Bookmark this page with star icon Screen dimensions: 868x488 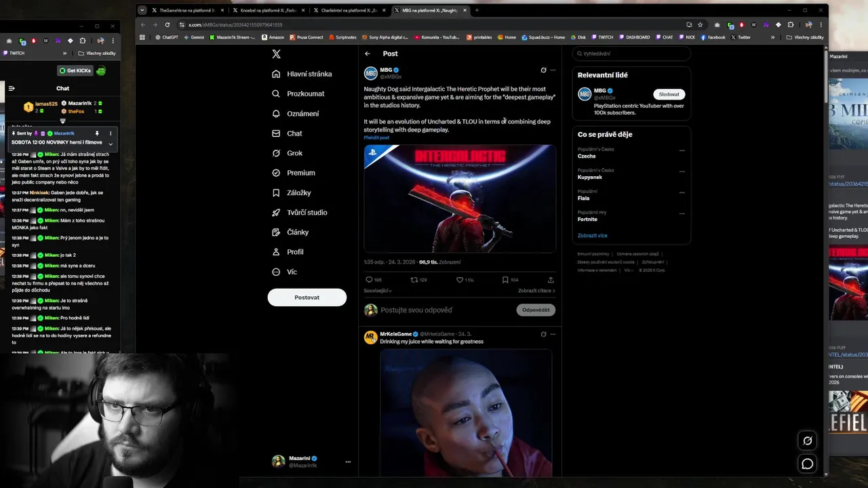(700, 24)
